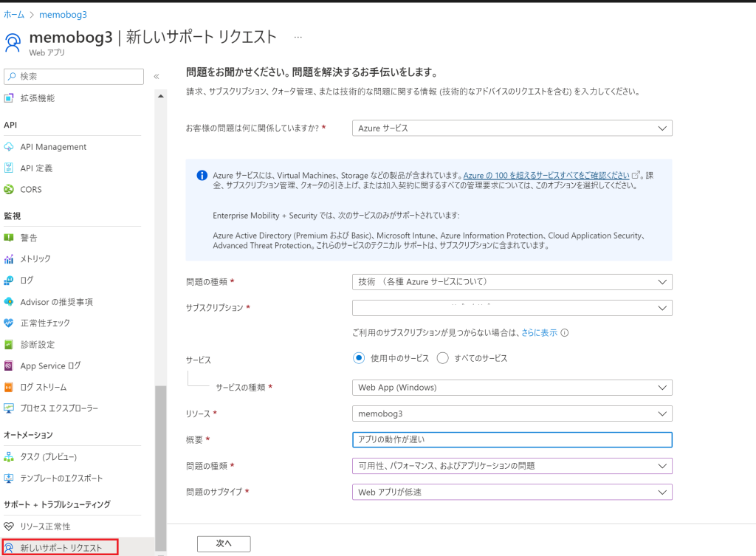Click the search magnifier icon
The height and width of the screenshot is (556, 756).
[12, 76]
